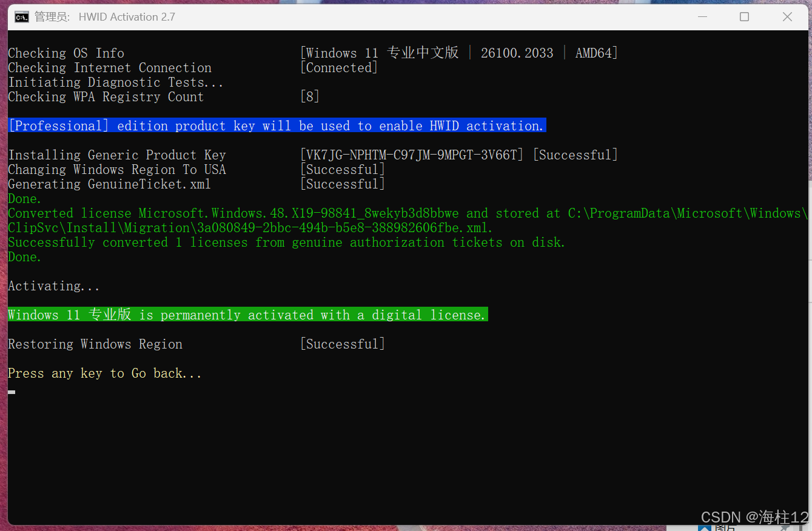The width and height of the screenshot is (812, 531).
Task: Minimize the HWID Activation window
Action: pos(702,17)
